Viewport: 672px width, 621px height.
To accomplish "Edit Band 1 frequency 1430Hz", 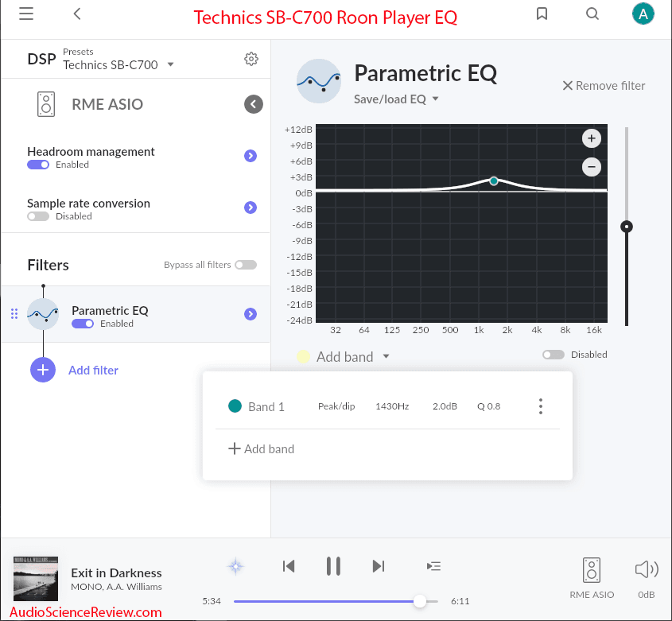I will point(392,406).
